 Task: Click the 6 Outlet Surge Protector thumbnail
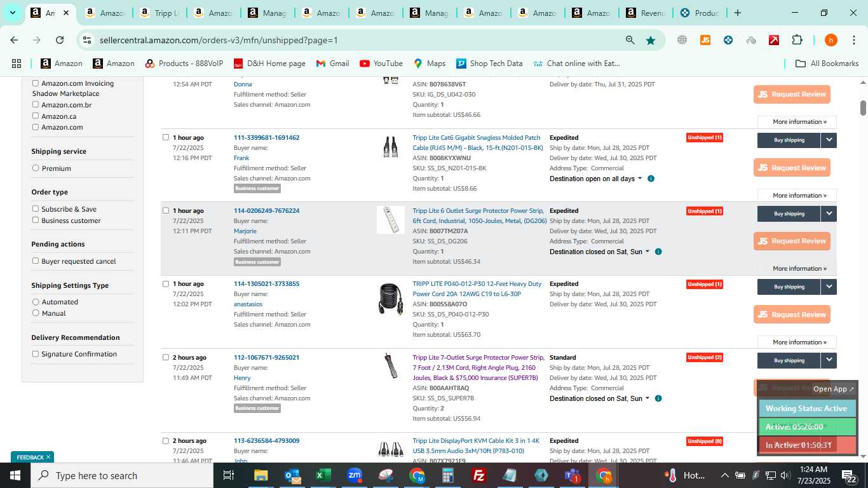coord(391,220)
